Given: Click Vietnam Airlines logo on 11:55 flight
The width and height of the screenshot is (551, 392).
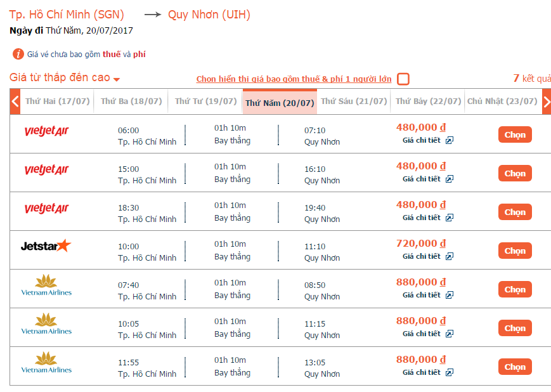Looking at the screenshot, I should pos(46,362).
